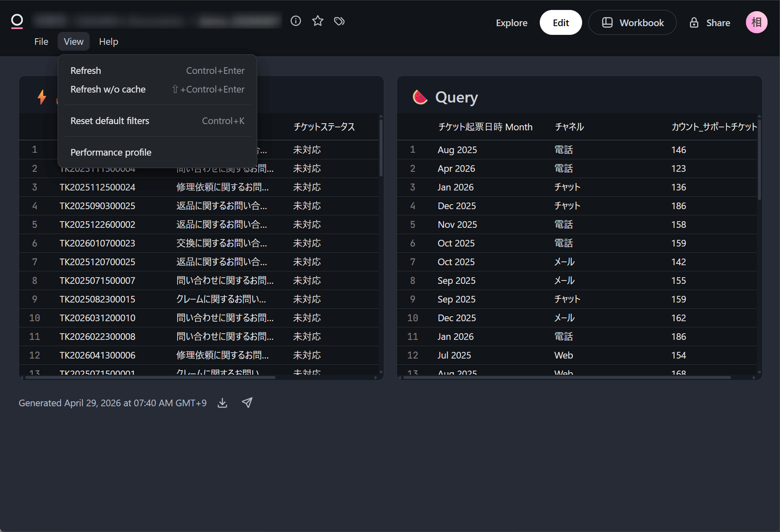Open the Help menu

[108, 41]
